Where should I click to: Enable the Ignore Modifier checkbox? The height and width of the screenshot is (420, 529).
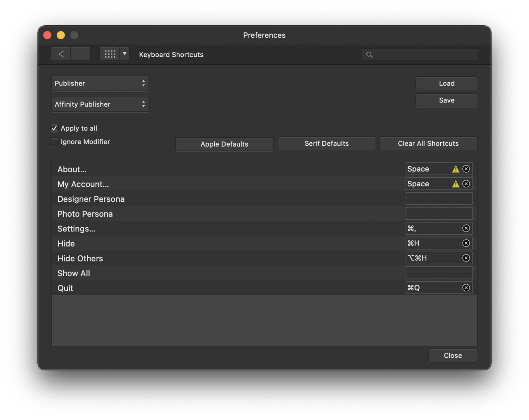pos(54,142)
